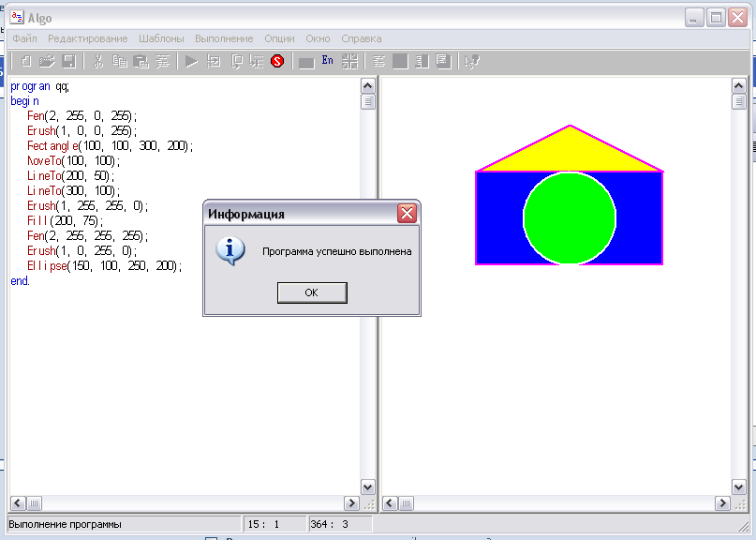Open the Файл menu
The image size is (756, 540).
[x=24, y=38]
